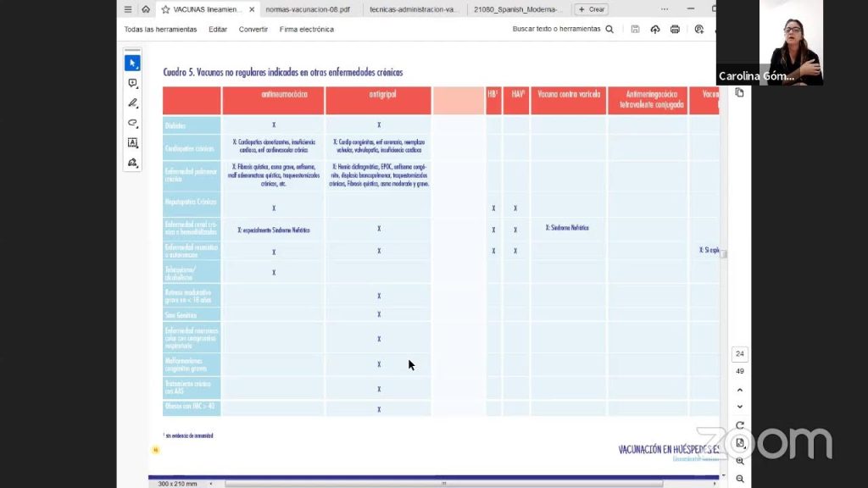
Task: Click the print document icon
Action: click(x=675, y=29)
